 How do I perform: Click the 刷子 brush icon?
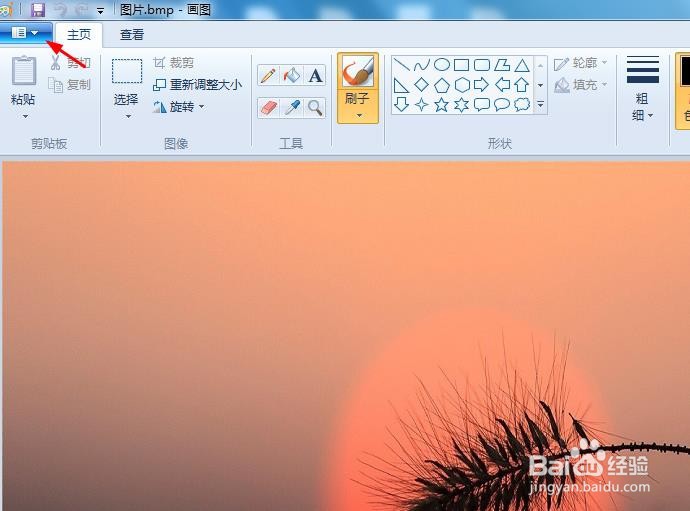click(x=358, y=71)
